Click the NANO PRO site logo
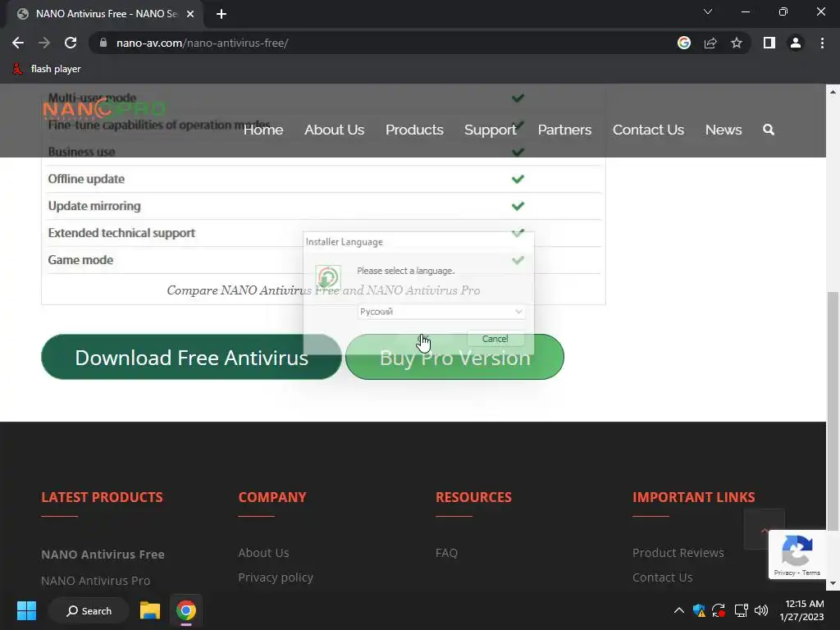This screenshot has width=840, height=630. pyautogui.click(x=104, y=109)
